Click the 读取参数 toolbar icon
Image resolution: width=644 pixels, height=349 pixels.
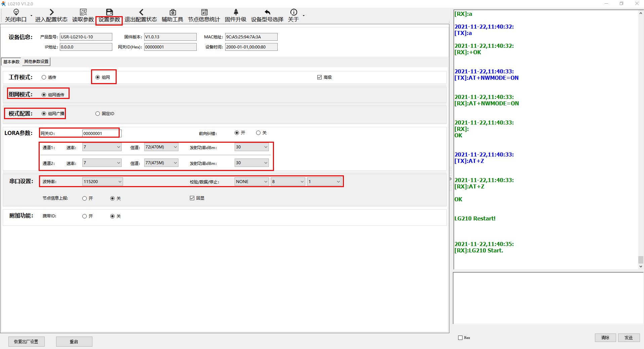click(83, 12)
